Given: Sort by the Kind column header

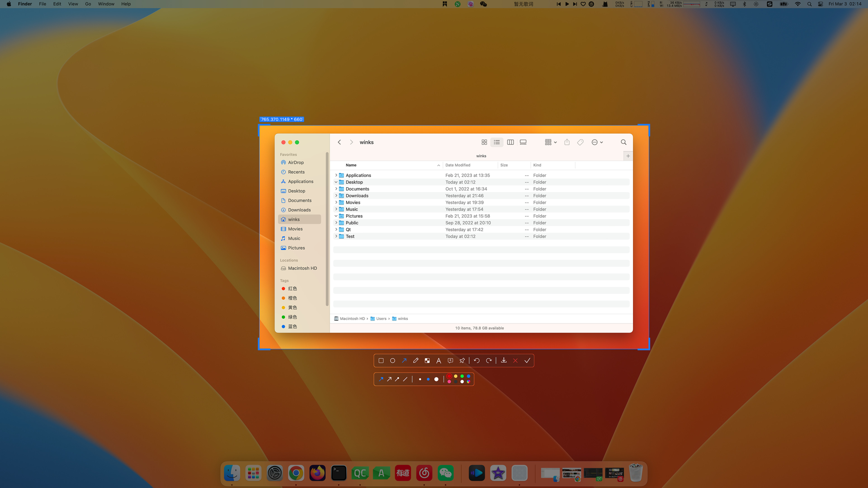Looking at the screenshot, I should pos(553,165).
